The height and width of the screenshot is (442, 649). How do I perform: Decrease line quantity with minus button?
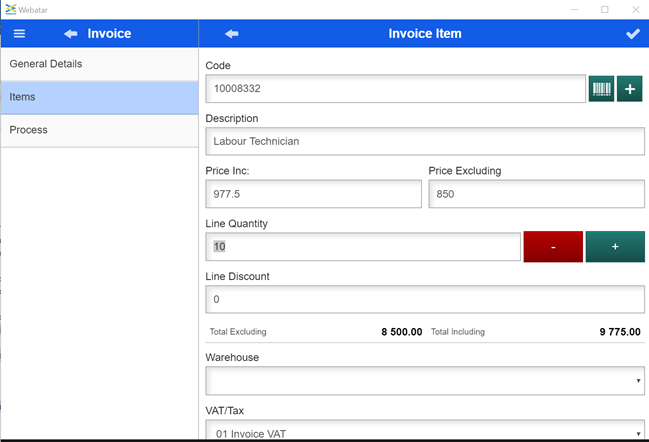[x=553, y=246]
